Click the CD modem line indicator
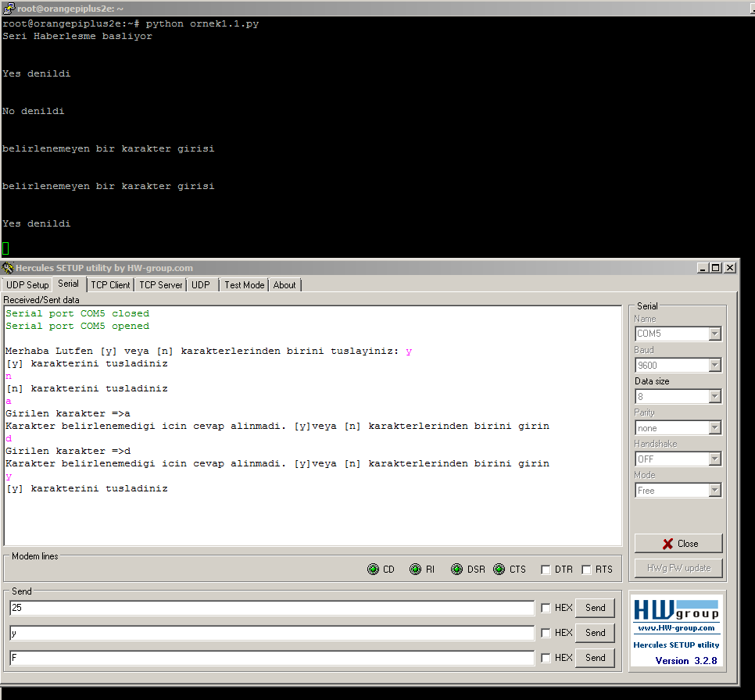755x700 pixels. (373, 569)
